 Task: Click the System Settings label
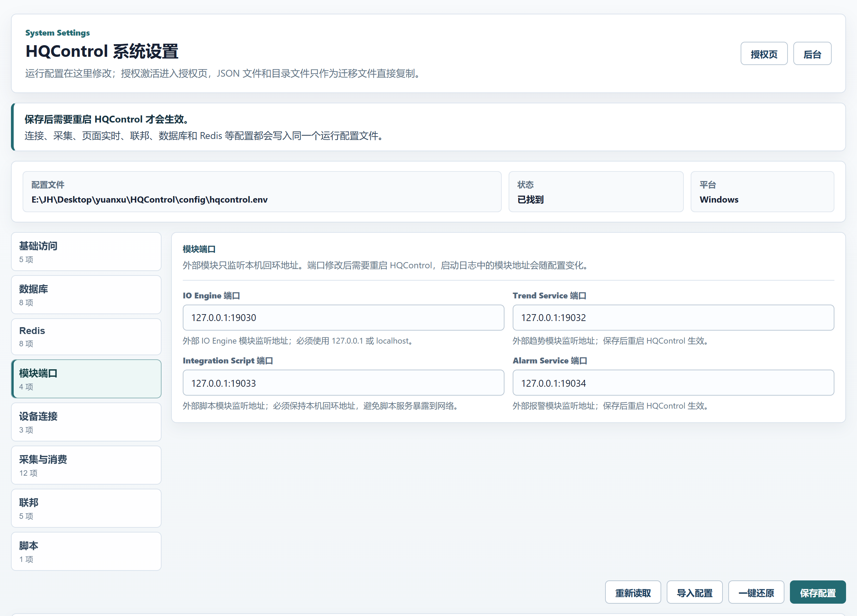click(57, 33)
